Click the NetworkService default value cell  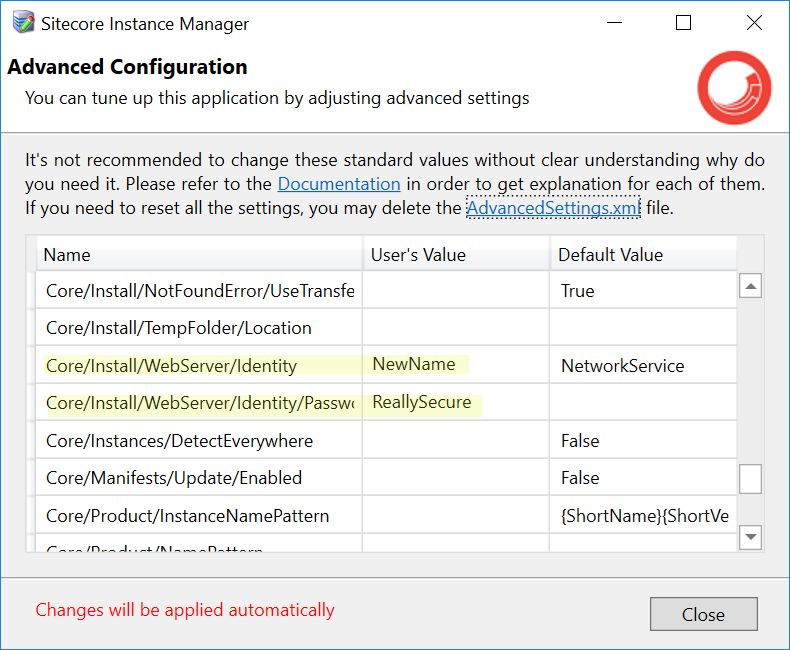tap(643, 365)
